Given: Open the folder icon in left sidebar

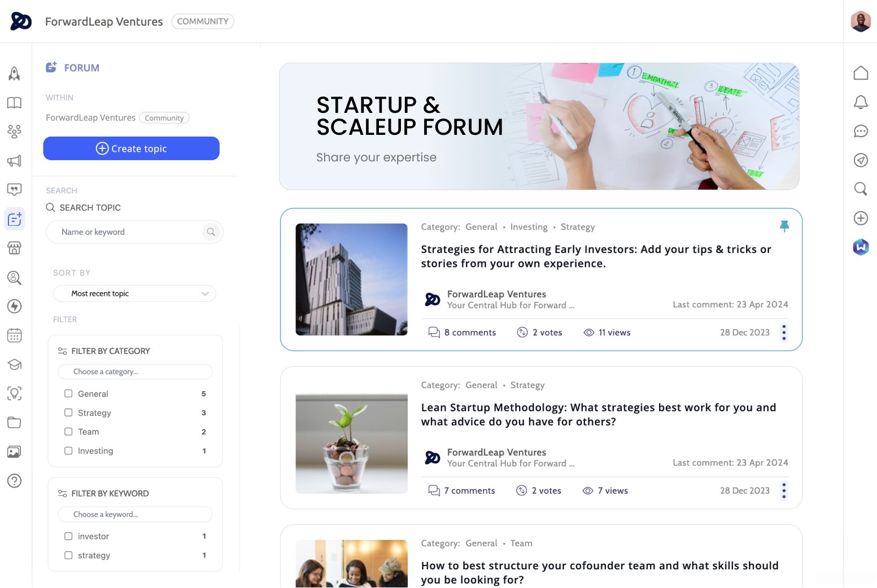Looking at the screenshot, I should (14, 423).
